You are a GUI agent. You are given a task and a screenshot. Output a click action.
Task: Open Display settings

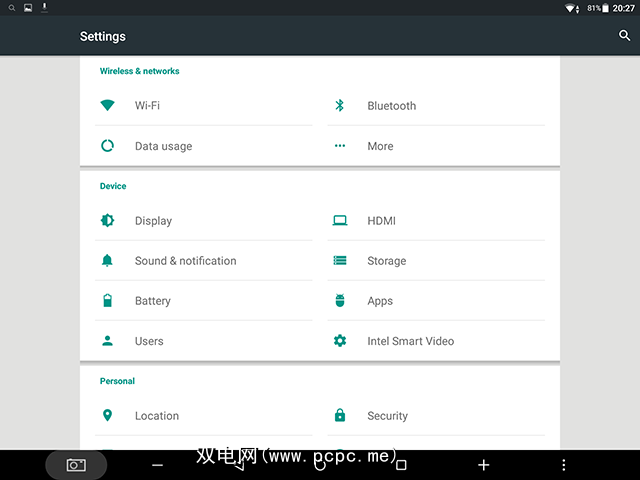[204, 220]
